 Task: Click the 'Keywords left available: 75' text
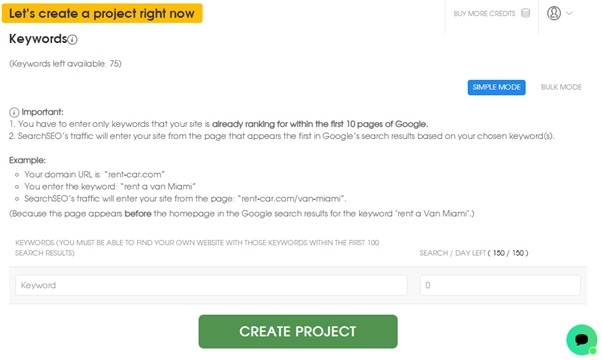[x=65, y=64]
